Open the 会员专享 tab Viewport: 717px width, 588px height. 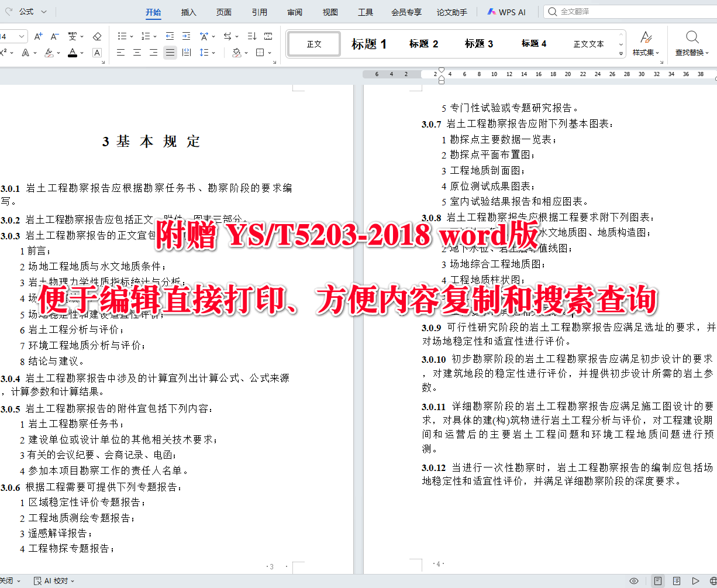pyautogui.click(x=406, y=12)
